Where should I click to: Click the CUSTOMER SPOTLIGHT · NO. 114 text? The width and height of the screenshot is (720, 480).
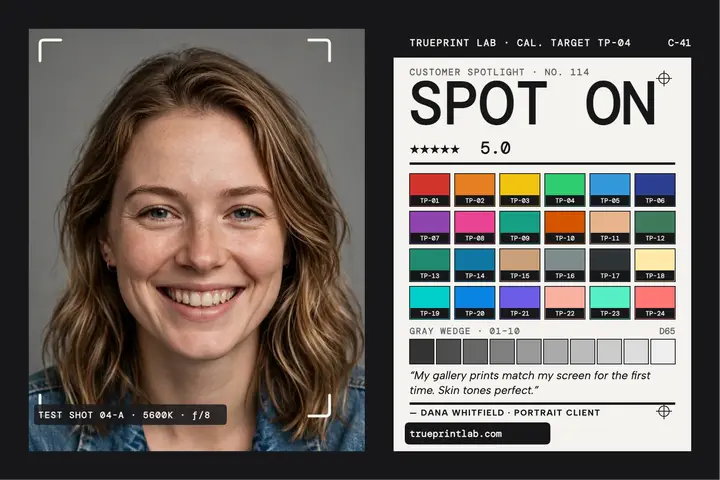click(x=499, y=72)
